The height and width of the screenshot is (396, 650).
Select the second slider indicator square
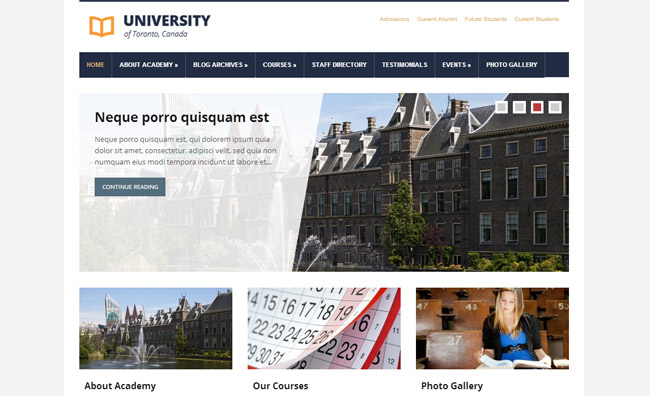519,107
